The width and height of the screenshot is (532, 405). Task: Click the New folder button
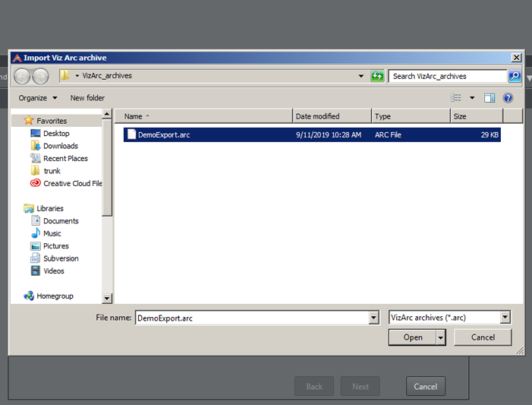pyautogui.click(x=87, y=98)
